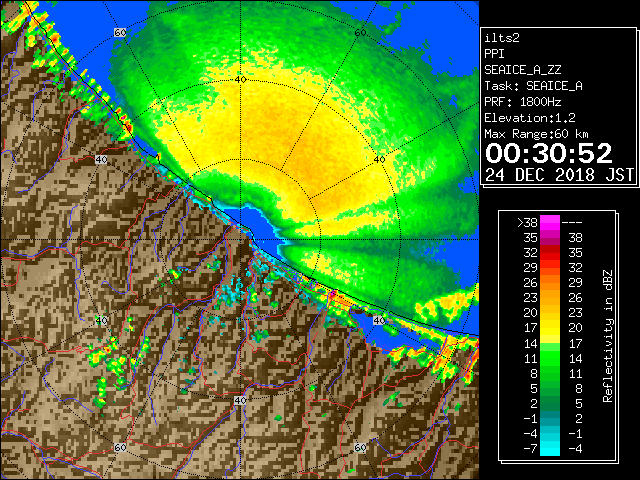Click the 60 range label in the northeast
The height and width of the screenshot is (480, 640).
click(x=360, y=33)
